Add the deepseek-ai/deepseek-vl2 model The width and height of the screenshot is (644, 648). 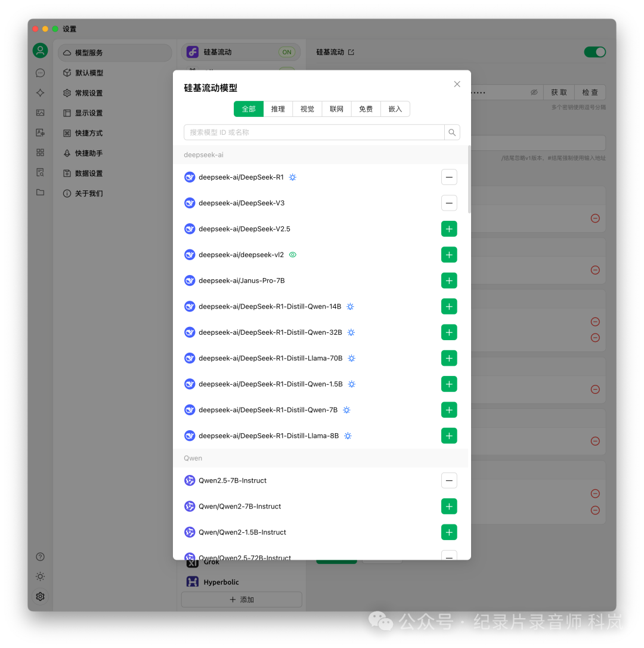[449, 255]
